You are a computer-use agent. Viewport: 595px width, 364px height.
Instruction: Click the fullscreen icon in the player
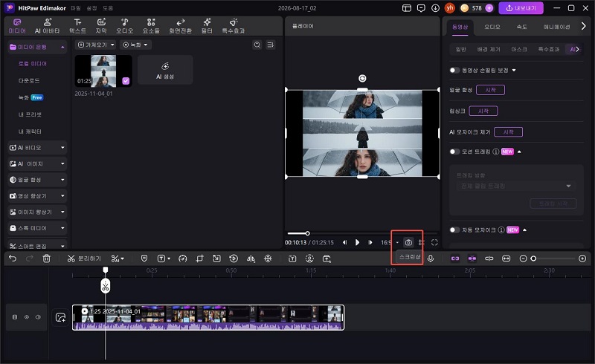pos(434,242)
